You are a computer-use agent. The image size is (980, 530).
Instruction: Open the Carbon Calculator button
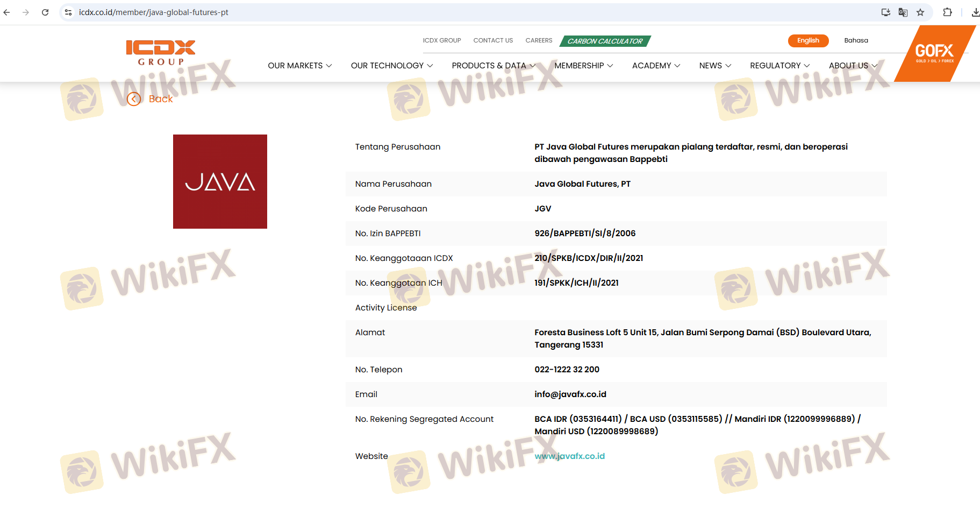[605, 41]
